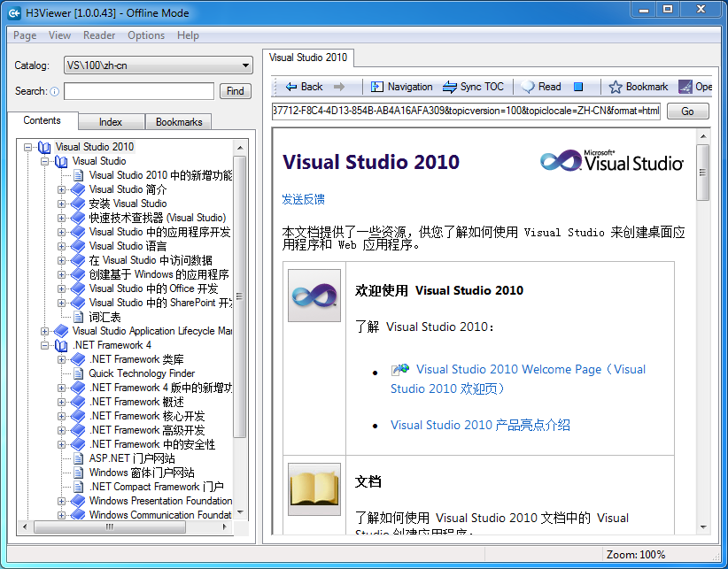Screen dimensions: 728x569
Task: Click open book icon of .NET Framework 4
Action: click(x=61, y=345)
